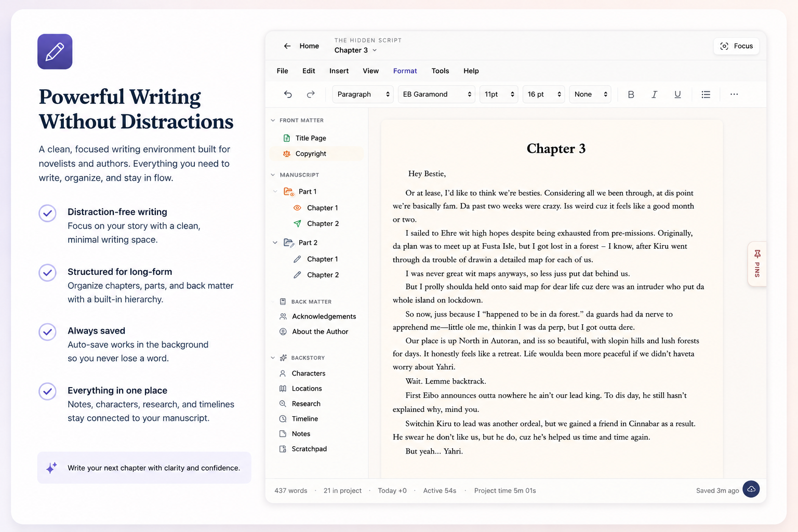Click the Part 2 open folder icon
The width and height of the screenshot is (798, 532).
pyautogui.click(x=289, y=243)
